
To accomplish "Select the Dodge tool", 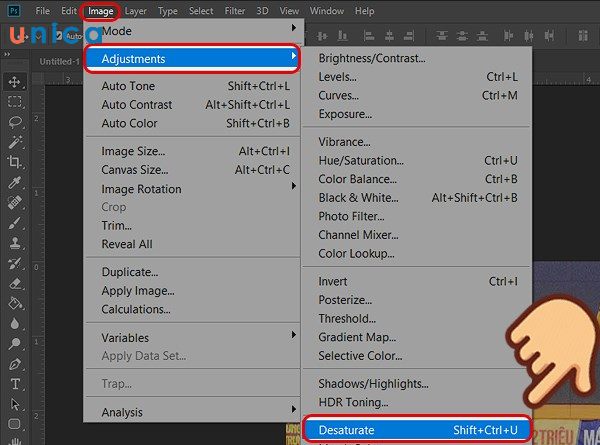I will [x=15, y=344].
